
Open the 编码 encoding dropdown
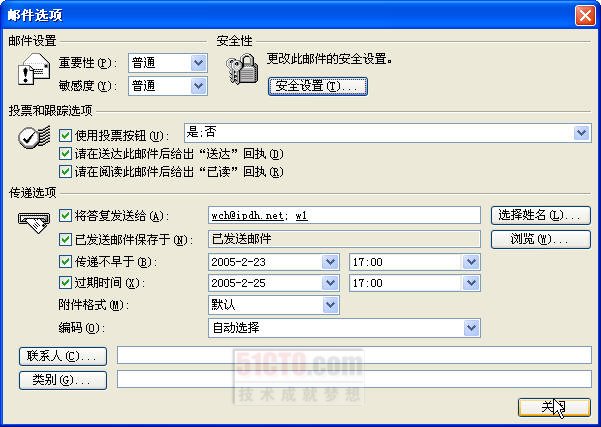pyautogui.click(x=472, y=327)
